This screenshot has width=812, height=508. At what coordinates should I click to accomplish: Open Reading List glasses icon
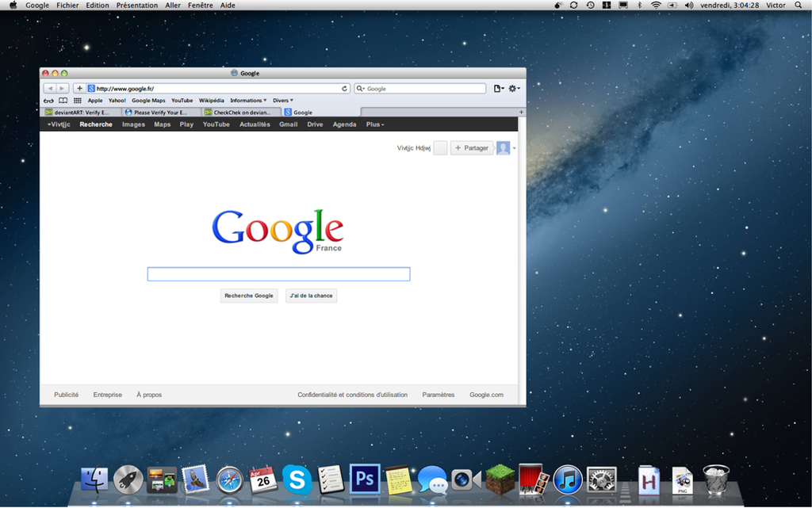click(48, 101)
